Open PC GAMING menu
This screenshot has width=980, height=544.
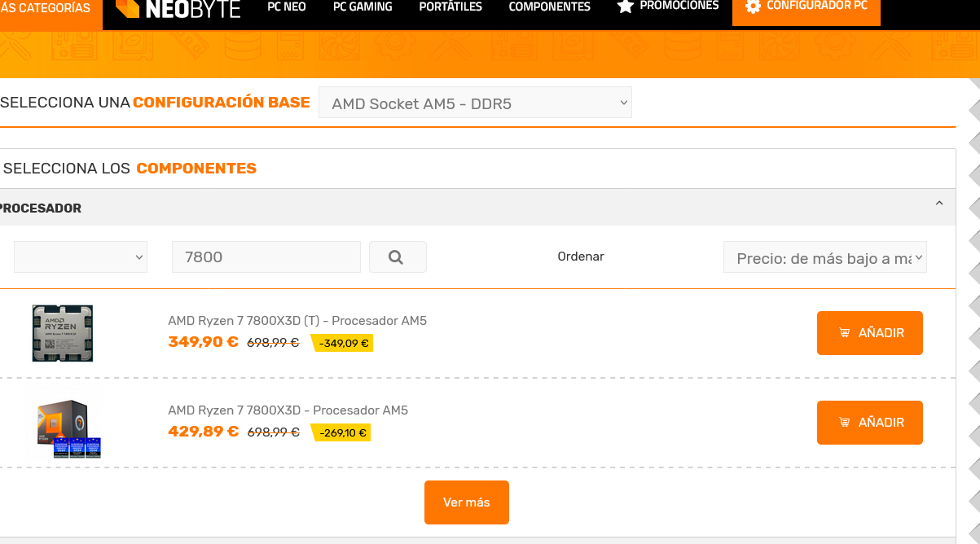363,7
